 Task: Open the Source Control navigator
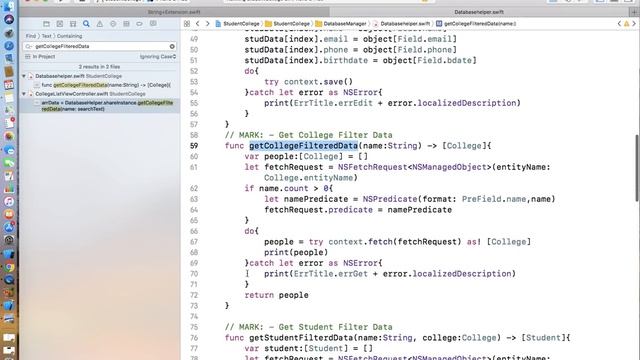tap(60, 24)
